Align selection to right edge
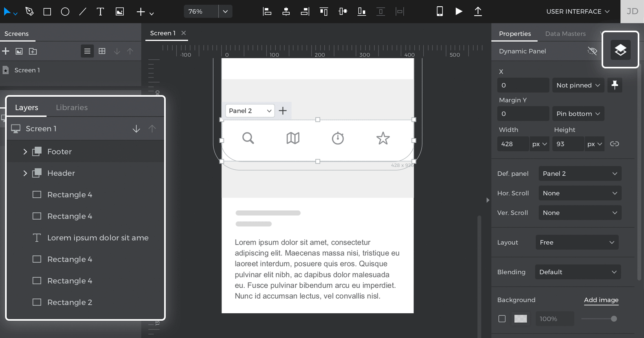The height and width of the screenshot is (338, 644). (305, 11)
